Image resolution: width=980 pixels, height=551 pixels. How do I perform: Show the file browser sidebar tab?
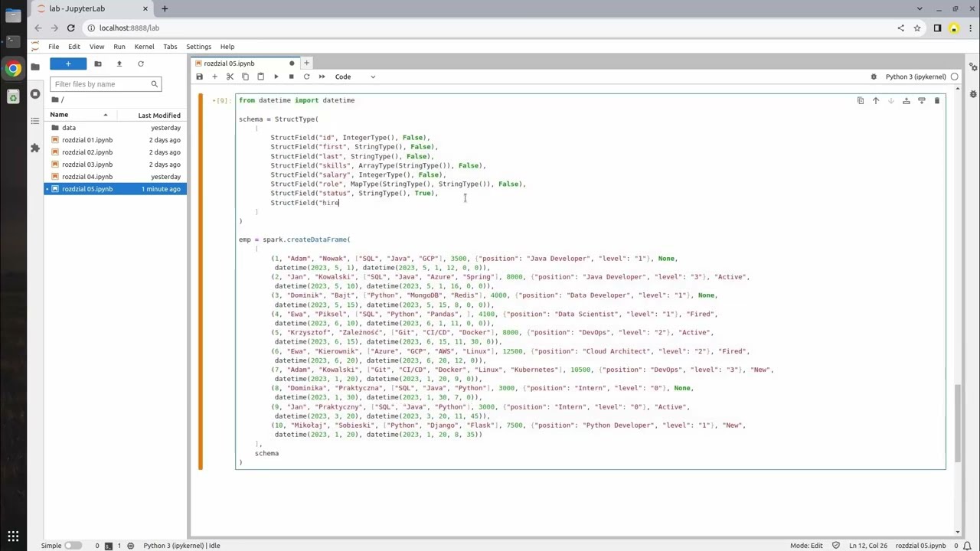[35, 67]
